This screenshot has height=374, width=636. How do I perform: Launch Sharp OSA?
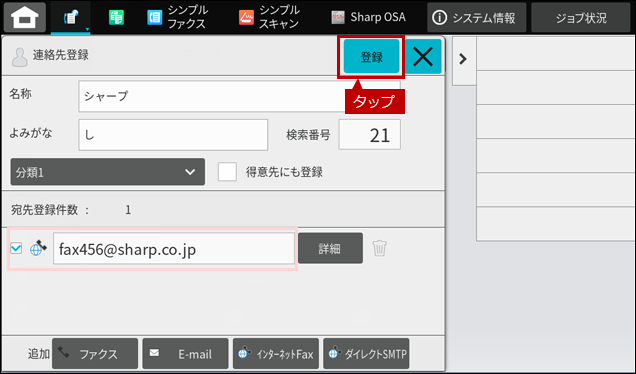click(x=368, y=17)
